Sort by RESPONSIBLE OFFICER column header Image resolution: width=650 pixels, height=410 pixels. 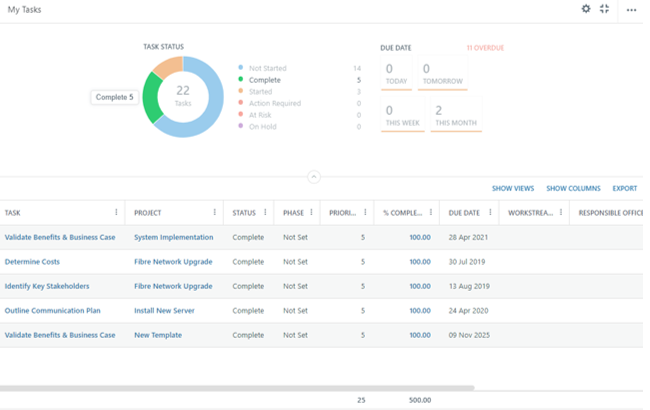610,213
